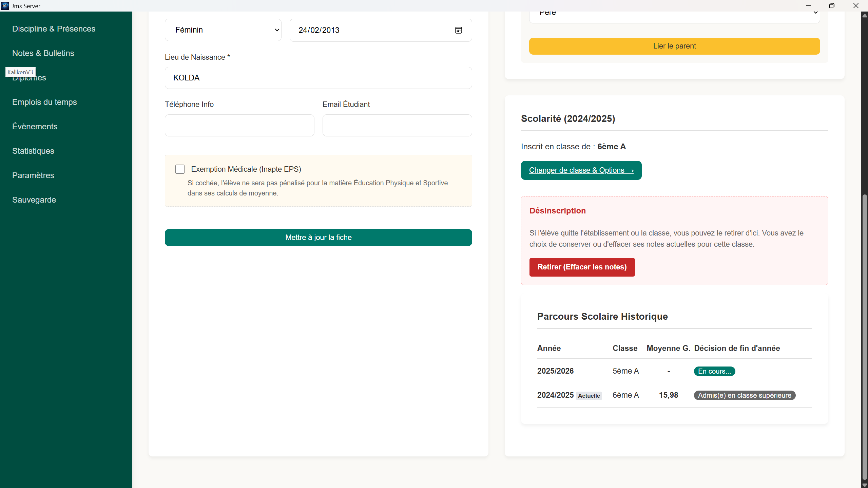Click the Jms Server app icon
The height and width of the screenshot is (488, 868).
click(x=5, y=5)
